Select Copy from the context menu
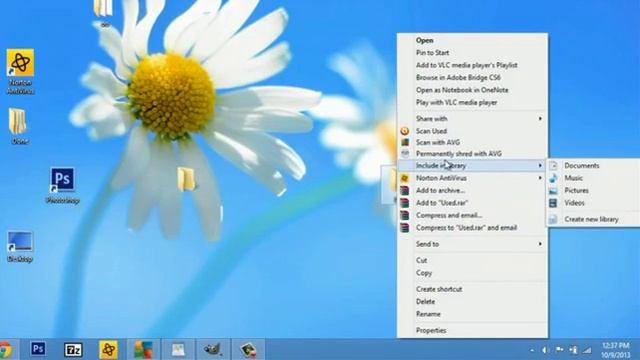Viewport: 640px width, 360px height. click(472, 273)
